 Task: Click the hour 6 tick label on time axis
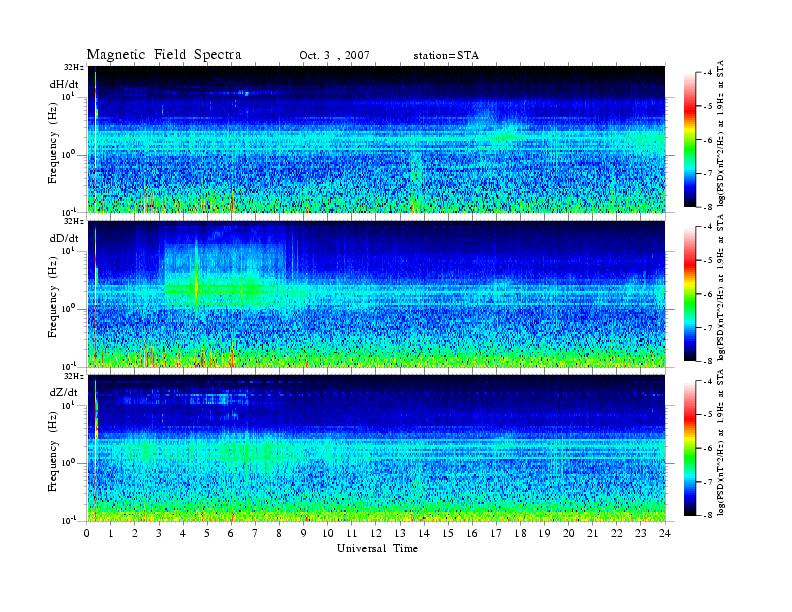pyautogui.click(x=231, y=533)
